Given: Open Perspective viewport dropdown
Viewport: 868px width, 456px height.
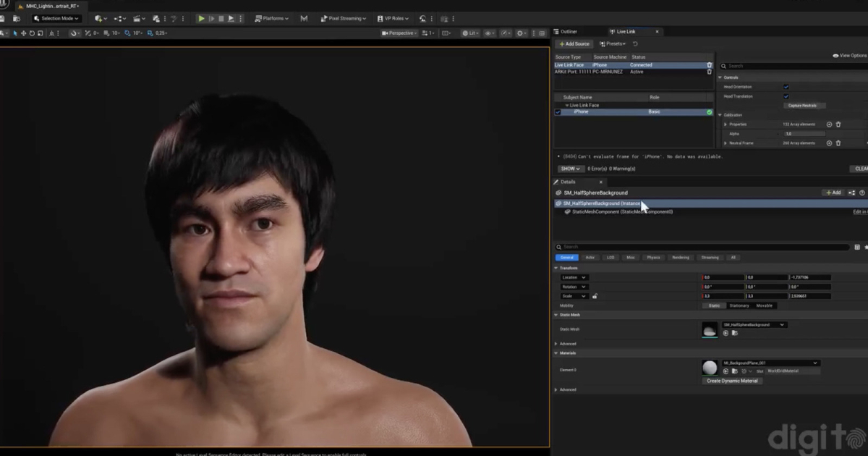Looking at the screenshot, I should [399, 33].
